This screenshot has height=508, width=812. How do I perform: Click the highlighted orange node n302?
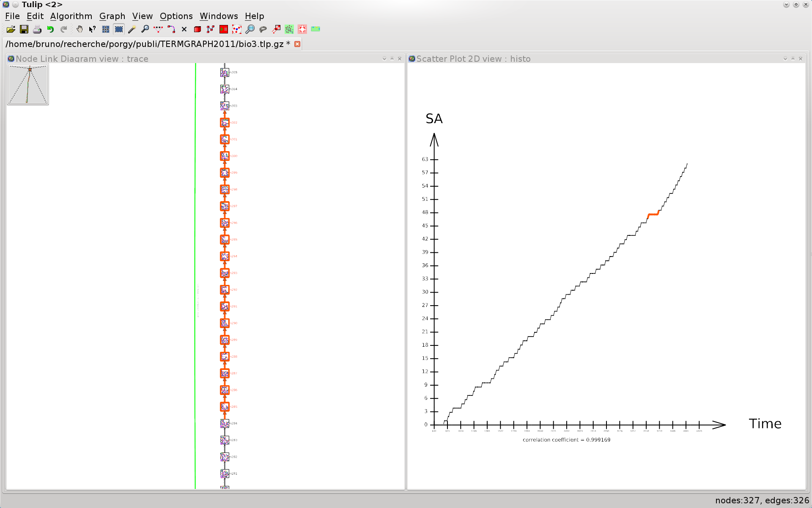(225, 123)
